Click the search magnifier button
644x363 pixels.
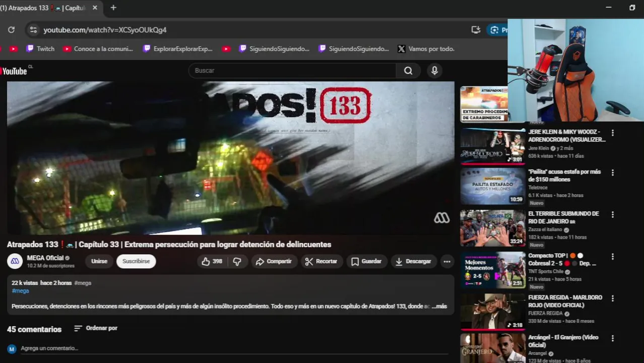pyautogui.click(x=408, y=71)
